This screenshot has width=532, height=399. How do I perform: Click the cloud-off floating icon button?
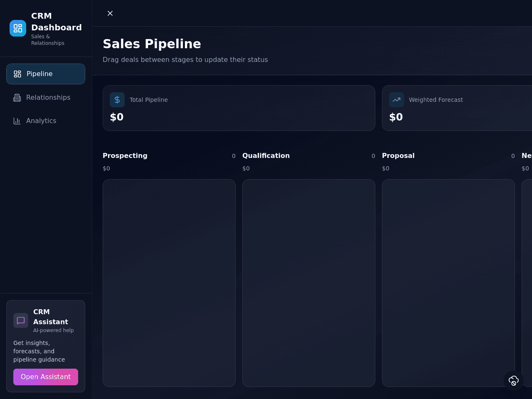tap(514, 381)
